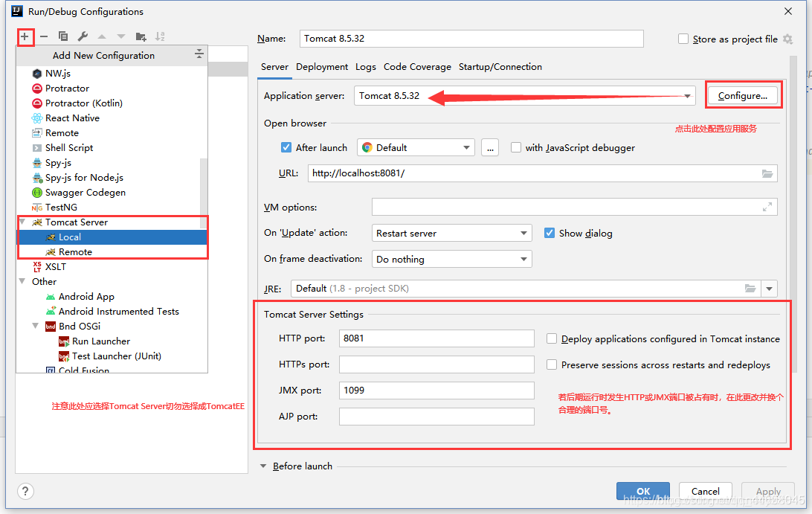Enable Preserve sessions across restarts and redeploys
This screenshot has width=812, height=514.
[552, 364]
